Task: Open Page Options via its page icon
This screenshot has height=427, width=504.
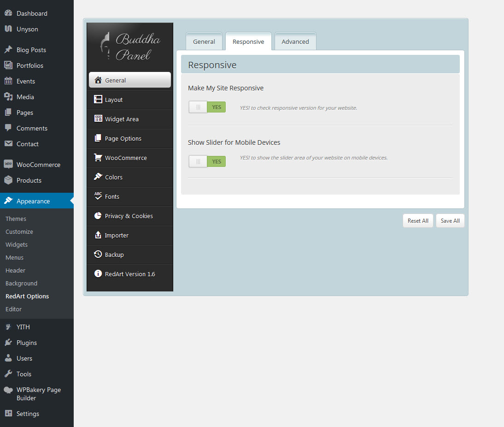Action: [x=98, y=138]
